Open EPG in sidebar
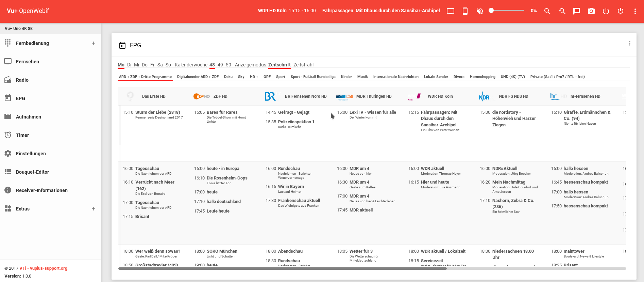The image size is (644, 282). 51,98
